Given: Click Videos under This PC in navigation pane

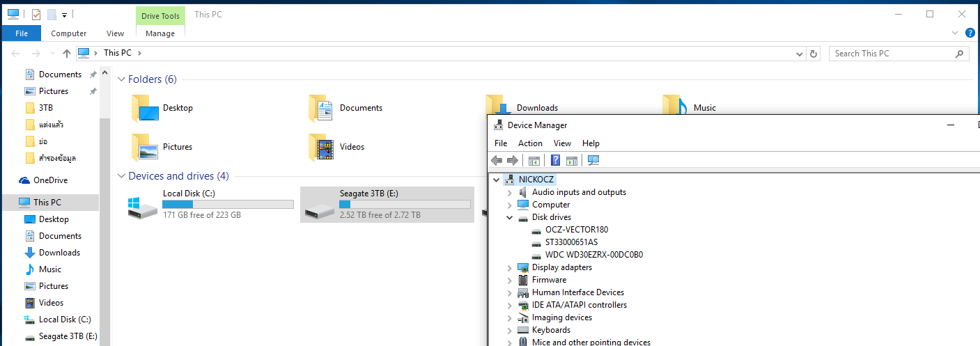Looking at the screenshot, I should (x=52, y=303).
